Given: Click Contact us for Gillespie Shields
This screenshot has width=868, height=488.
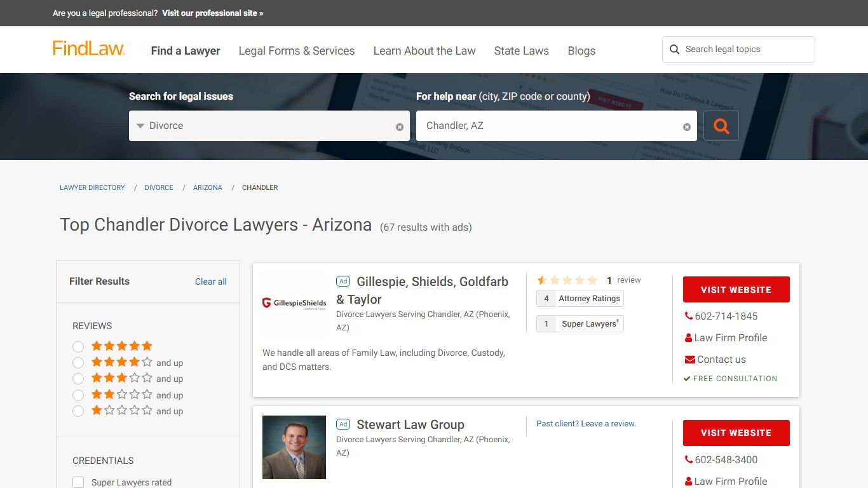Looking at the screenshot, I should pos(721,359).
